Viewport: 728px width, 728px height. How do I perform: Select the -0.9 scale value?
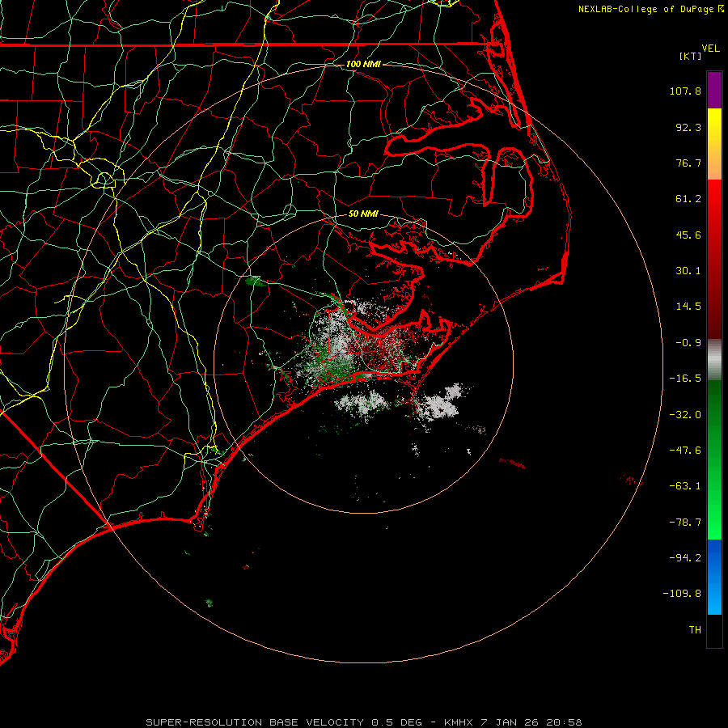click(688, 343)
